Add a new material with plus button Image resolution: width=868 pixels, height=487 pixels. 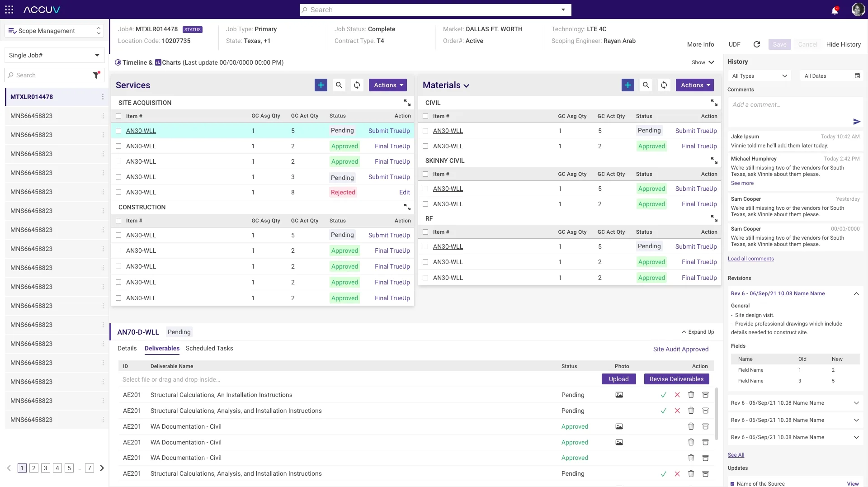[x=628, y=85]
